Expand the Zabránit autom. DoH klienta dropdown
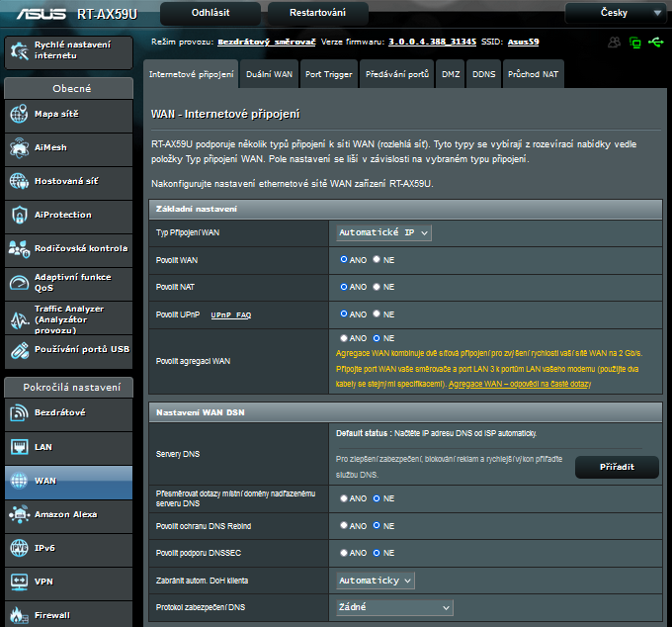Screen dimensions: 672x627 [376, 581]
